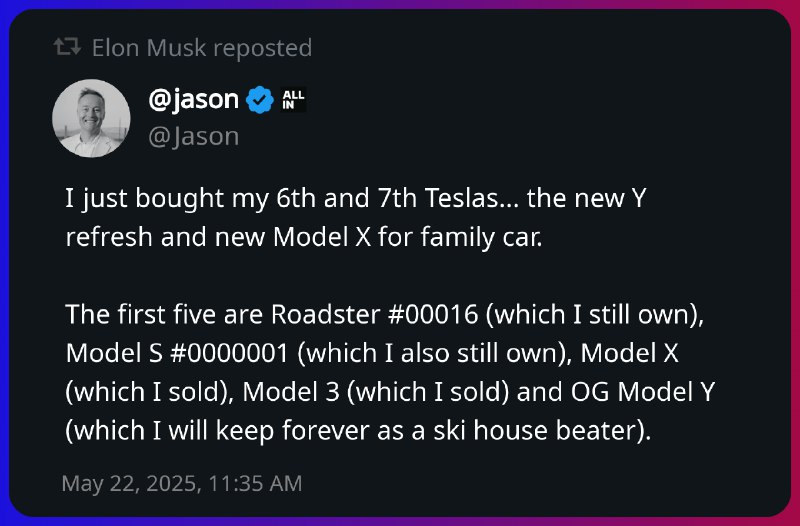800x526 pixels.
Task: Select the gray @Jason handle
Action: point(193,137)
